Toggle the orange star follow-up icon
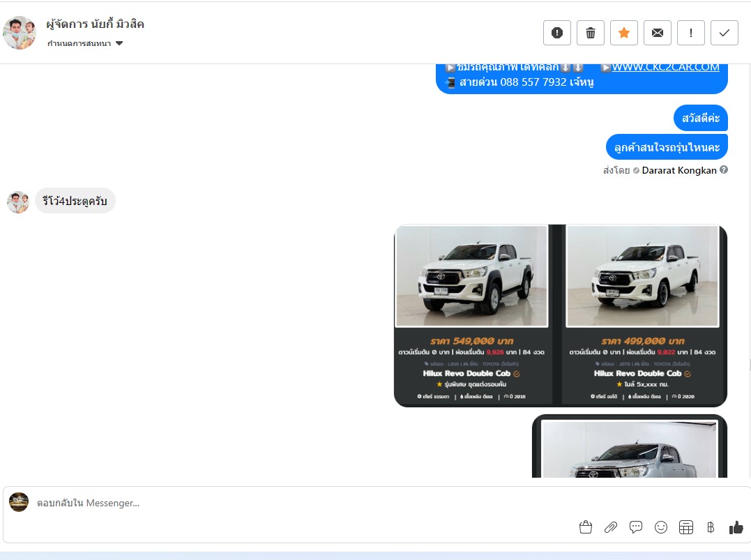751x560 pixels. click(x=624, y=33)
